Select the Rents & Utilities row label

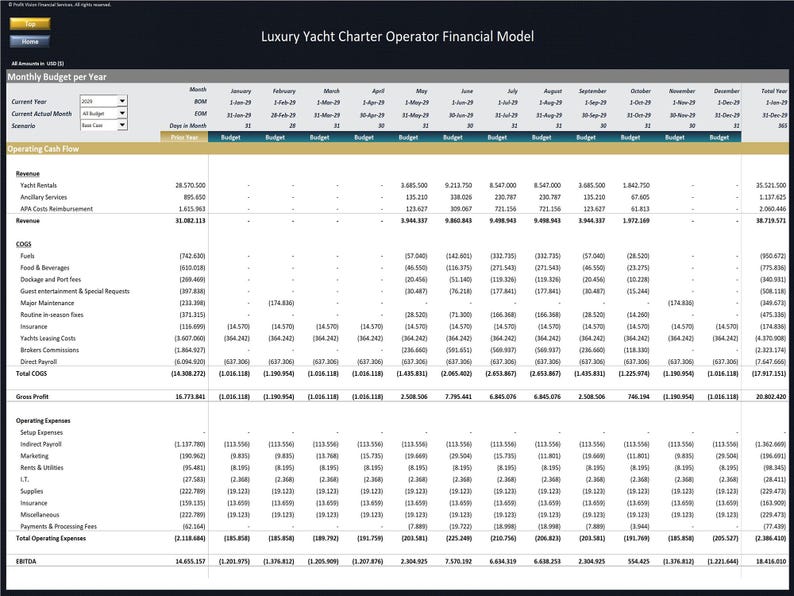point(42,467)
